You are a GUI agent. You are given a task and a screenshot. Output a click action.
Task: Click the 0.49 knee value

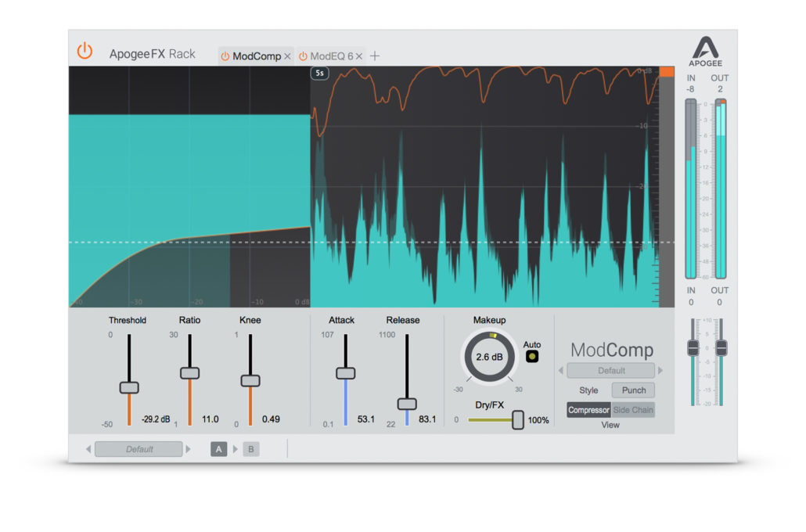pos(271,419)
